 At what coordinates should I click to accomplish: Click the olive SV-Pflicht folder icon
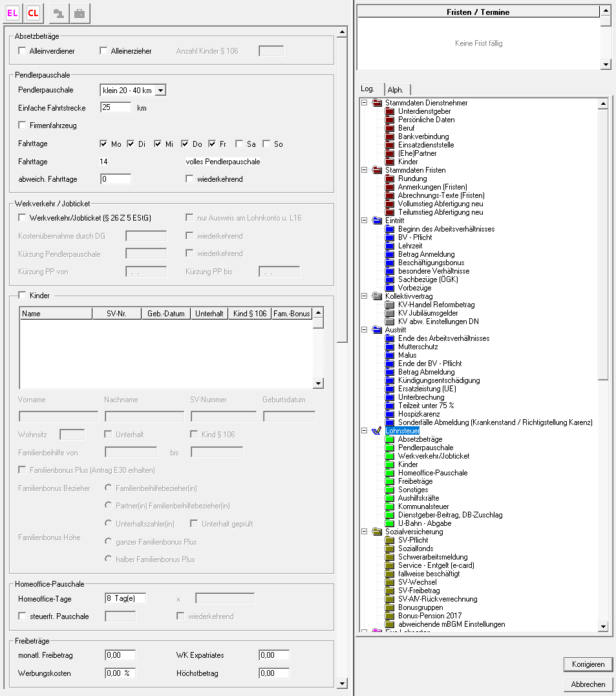tap(390, 540)
